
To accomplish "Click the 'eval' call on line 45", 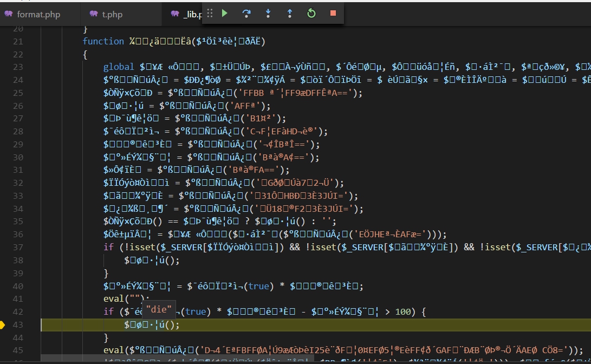I will (x=113, y=350).
